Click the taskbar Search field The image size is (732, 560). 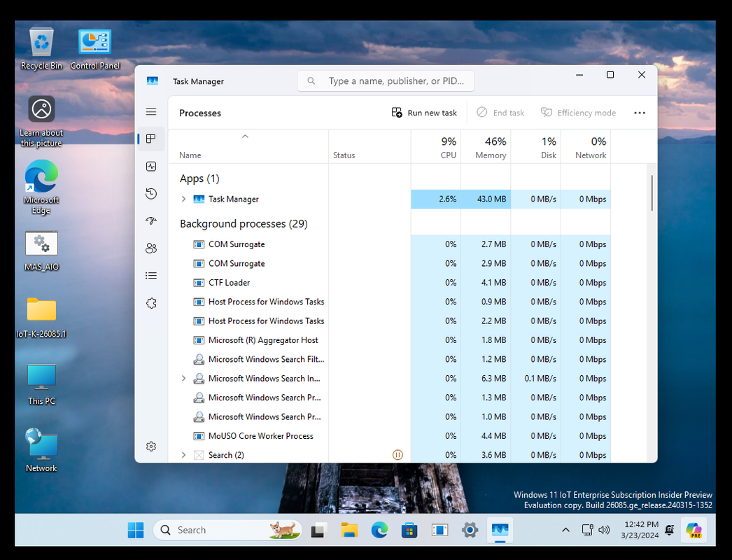(x=227, y=530)
